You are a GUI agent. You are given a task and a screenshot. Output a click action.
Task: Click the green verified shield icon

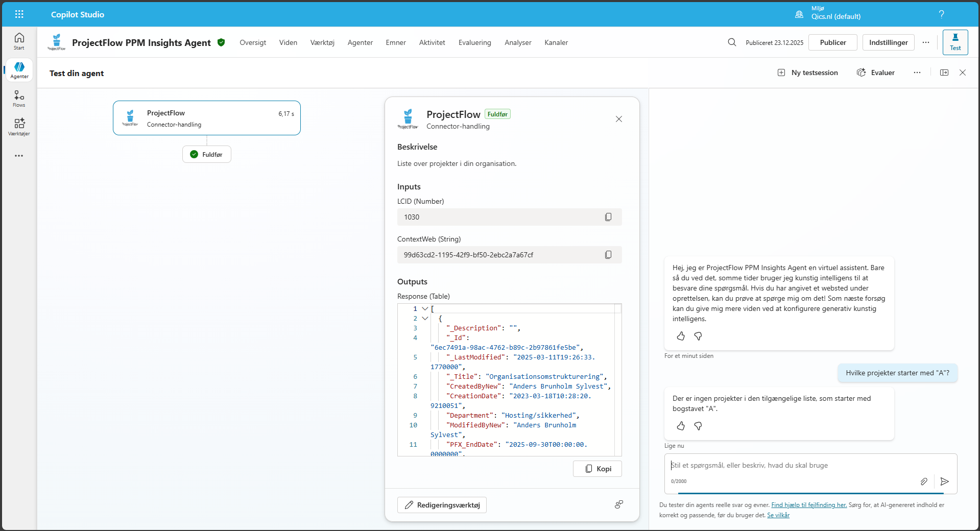[221, 42]
